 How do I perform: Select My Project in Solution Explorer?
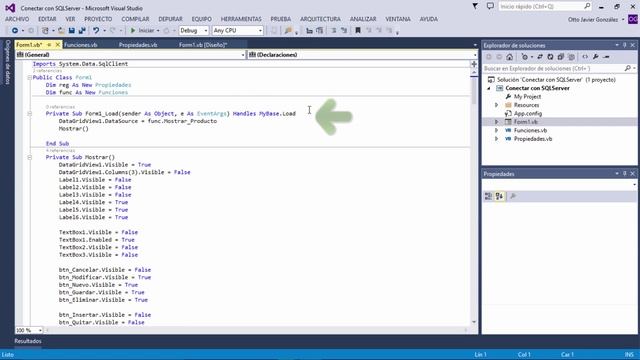[527, 97]
